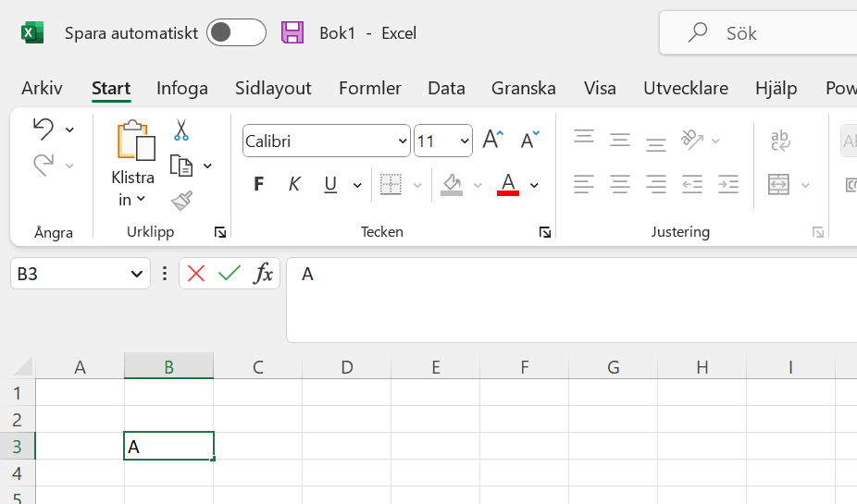Left-align the cell text
The height and width of the screenshot is (504, 857).
tap(584, 184)
